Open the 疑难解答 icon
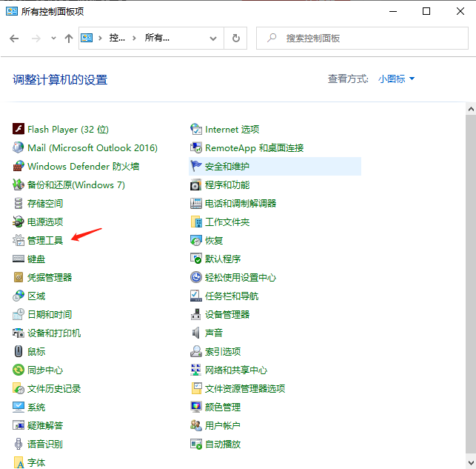 pyautogui.click(x=19, y=425)
